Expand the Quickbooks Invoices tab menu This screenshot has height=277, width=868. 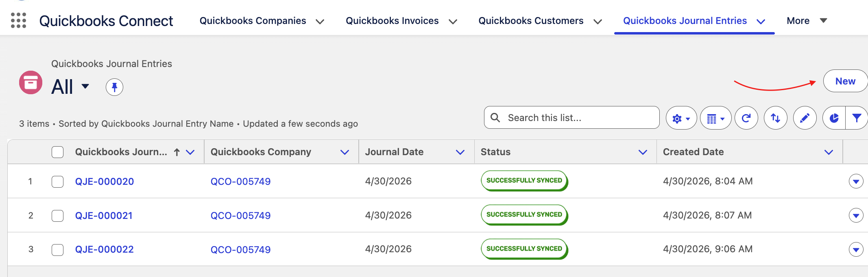click(453, 22)
